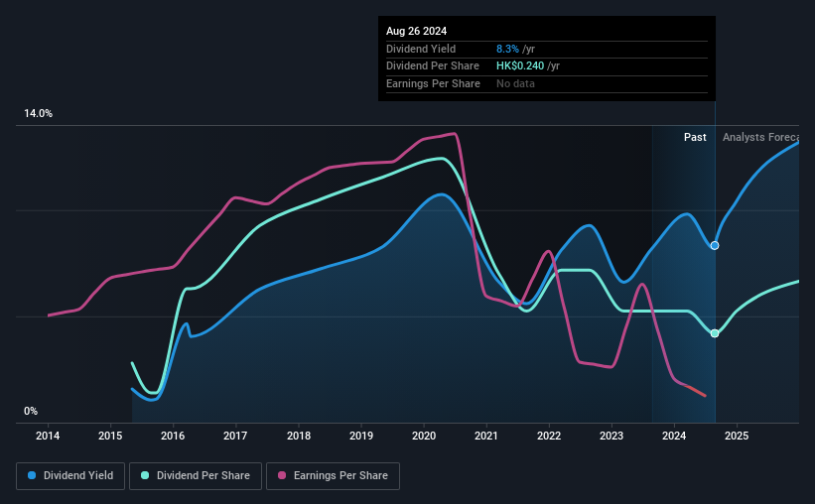The width and height of the screenshot is (815, 504).
Task: Select the blue dividend yield marker point
Action: [x=715, y=245]
